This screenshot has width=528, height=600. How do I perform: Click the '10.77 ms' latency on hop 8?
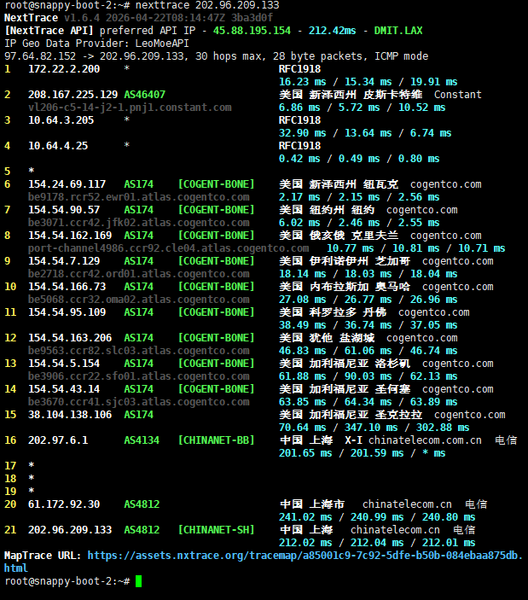350,248
